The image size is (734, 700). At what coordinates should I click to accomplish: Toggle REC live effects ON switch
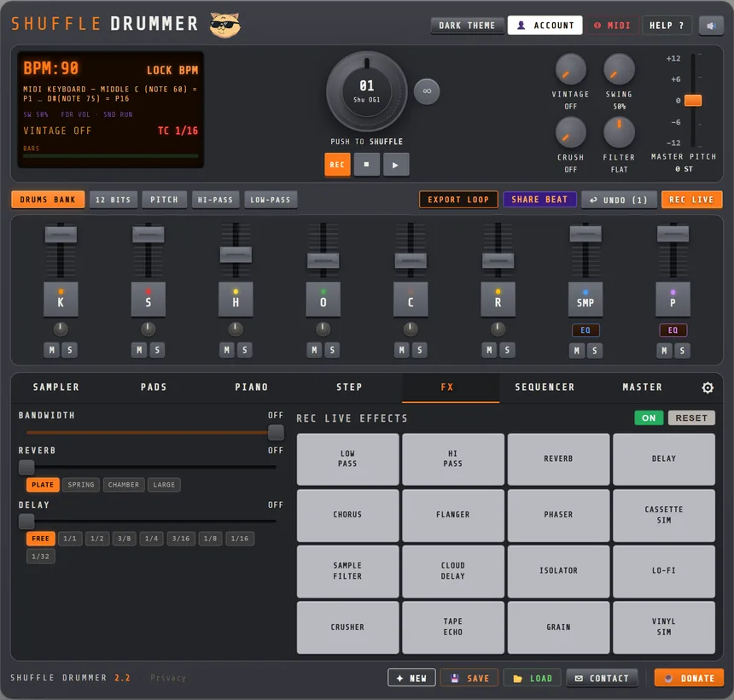click(x=649, y=417)
